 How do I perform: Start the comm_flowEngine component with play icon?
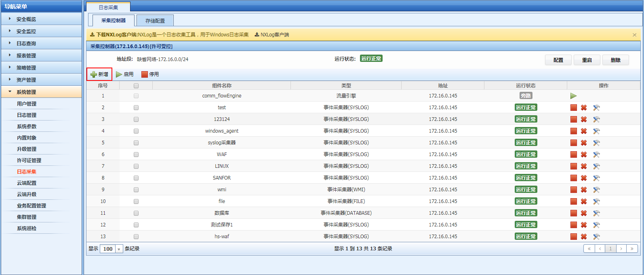pos(573,96)
